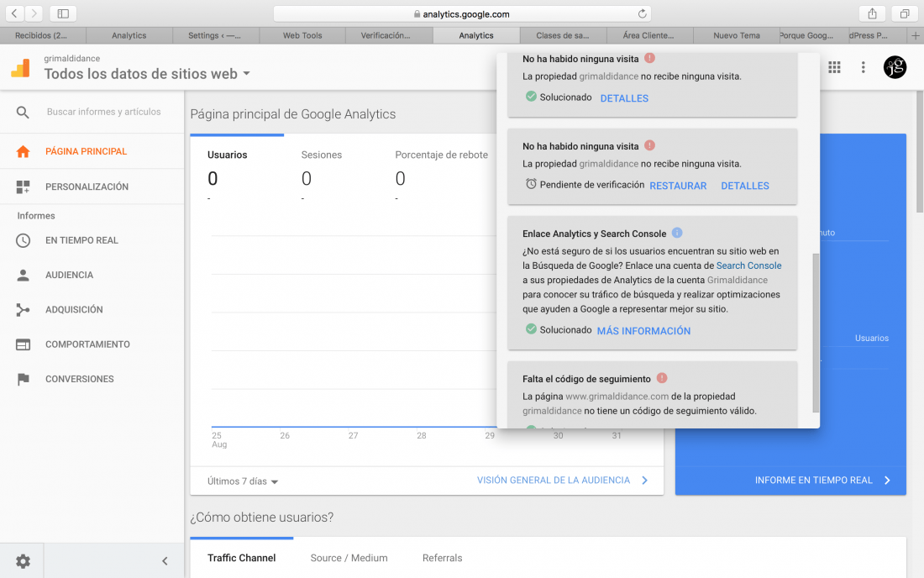
Task: Switch to the Web Tools browser tab
Action: [x=302, y=35]
